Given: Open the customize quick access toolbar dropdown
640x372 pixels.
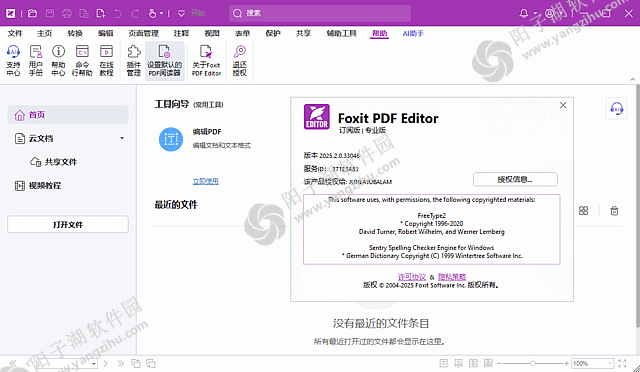Looking at the screenshot, I should [182, 13].
